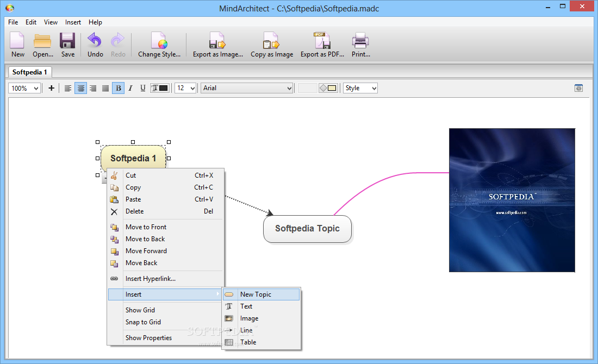This screenshot has height=364, width=598.
Task: Choose Move Back in context menu
Action: coord(165,263)
